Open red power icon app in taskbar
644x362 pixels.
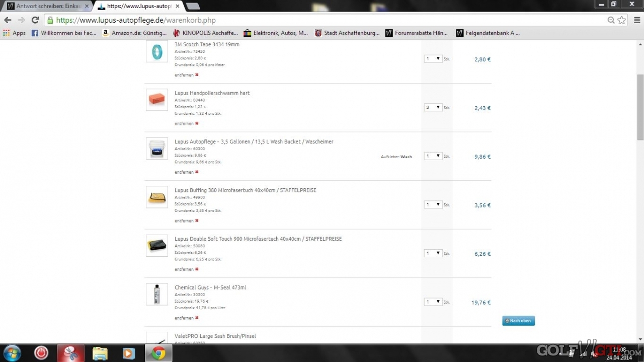(41, 353)
